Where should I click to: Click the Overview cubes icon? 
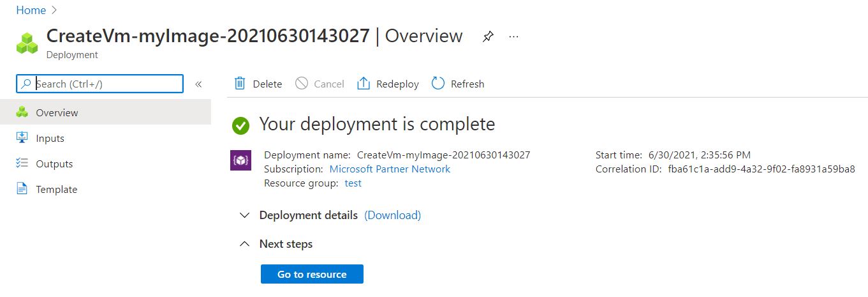pos(22,112)
